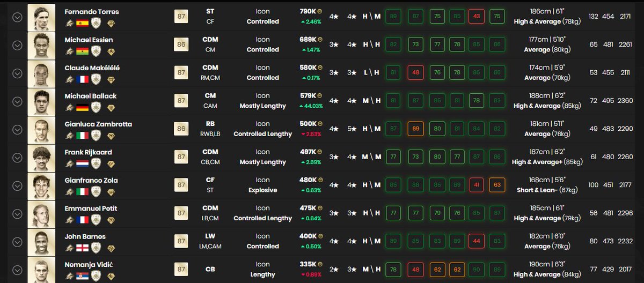The image size is (644, 283).
Task: Click the coin icon beside the 790K price
Action: point(319,11)
